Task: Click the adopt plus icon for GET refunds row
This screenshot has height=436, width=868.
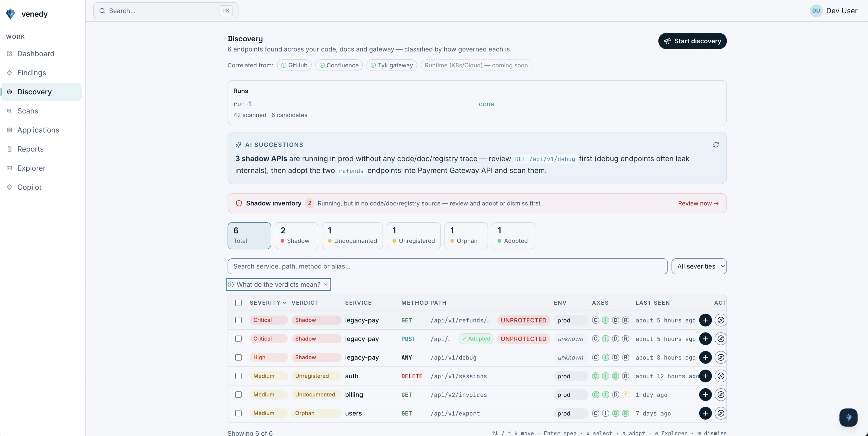Action: 705,320
